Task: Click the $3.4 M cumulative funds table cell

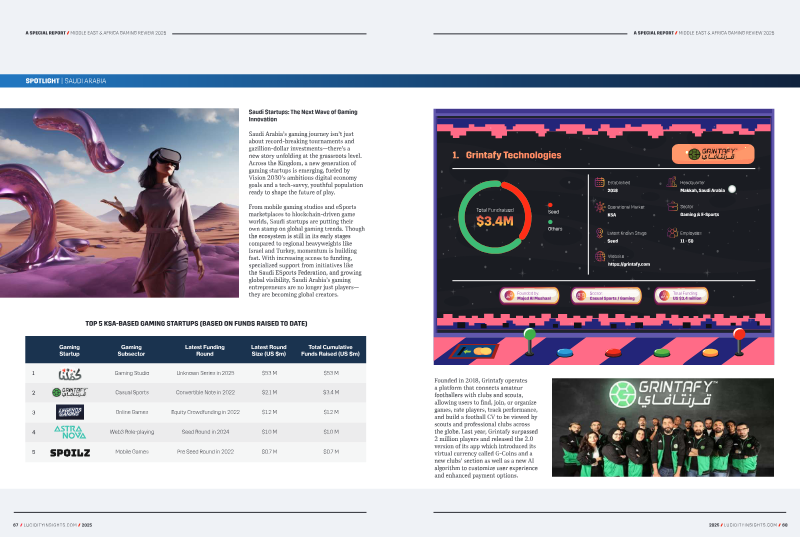Action: point(331,393)
